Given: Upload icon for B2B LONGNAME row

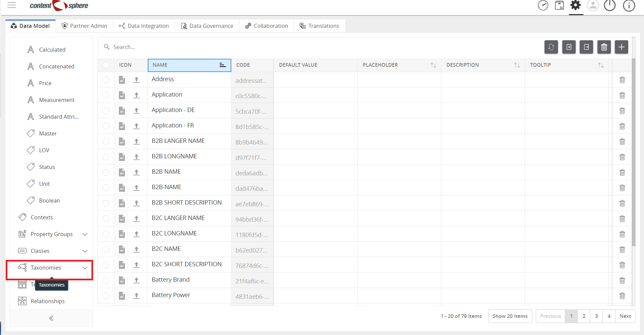Looking at the screenshot, I should pyautogui.click(x=136, y=157).
